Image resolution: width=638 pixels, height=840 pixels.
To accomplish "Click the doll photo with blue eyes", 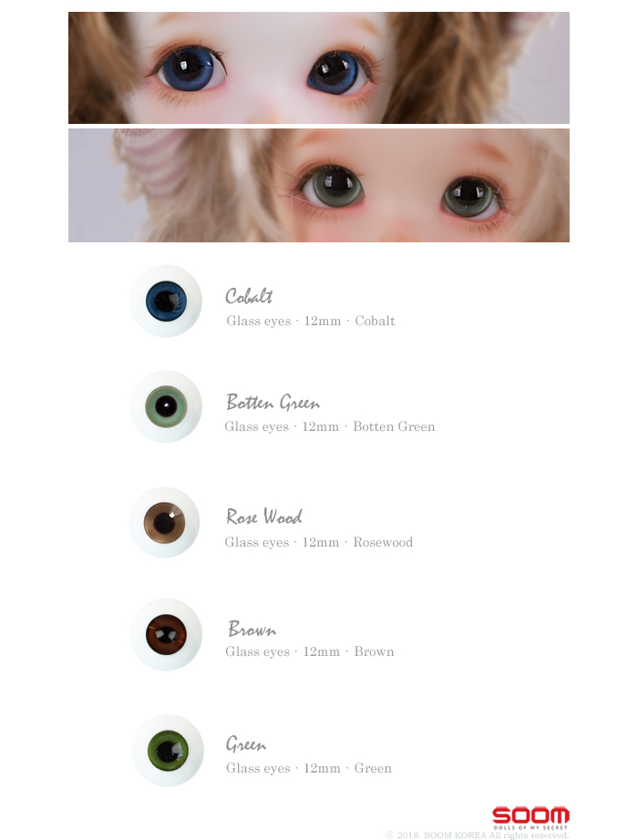I will 318,68.
